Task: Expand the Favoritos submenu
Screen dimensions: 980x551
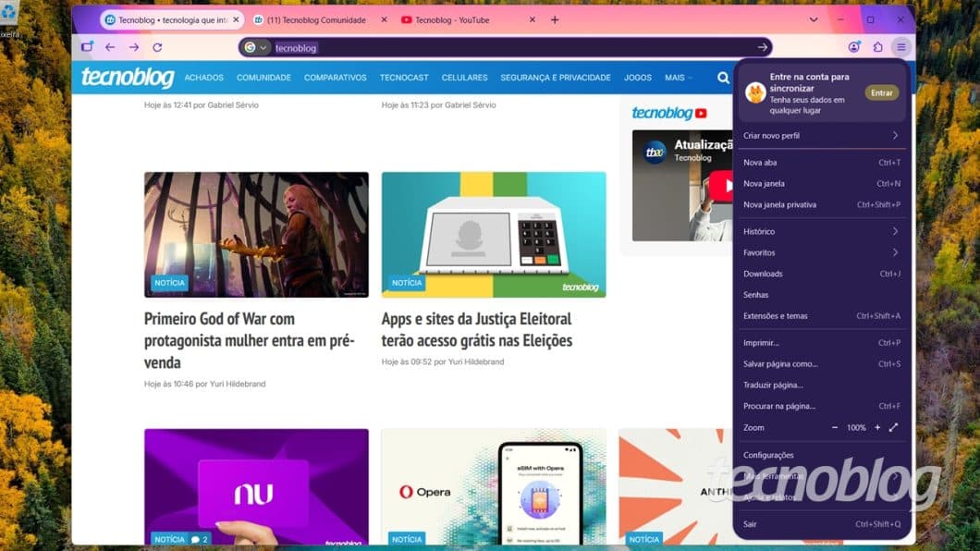Action: pos(821,252)
